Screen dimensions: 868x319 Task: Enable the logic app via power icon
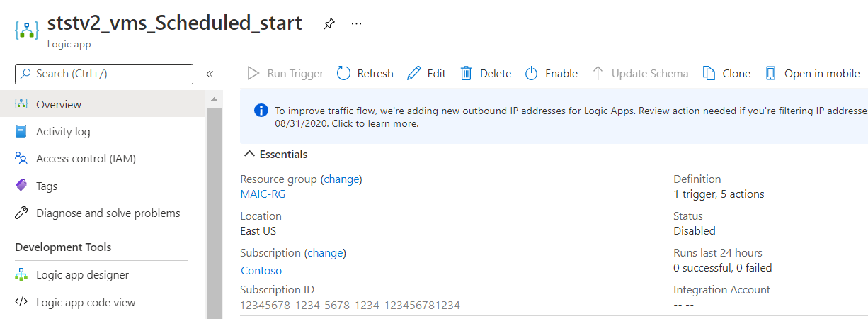click(532, 74)
